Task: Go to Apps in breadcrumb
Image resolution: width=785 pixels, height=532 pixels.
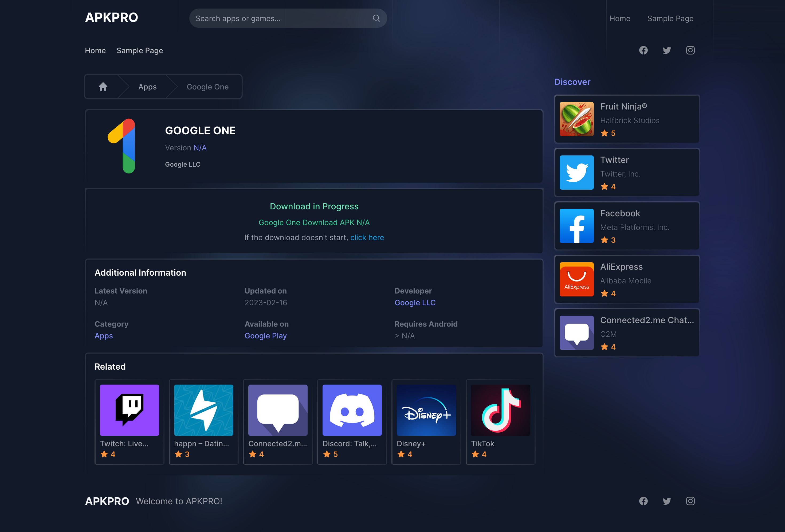Action: (147, 87)
